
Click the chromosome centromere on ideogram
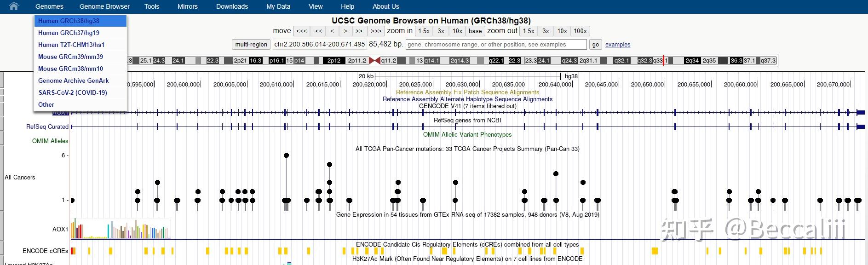[x=374, y=60]
